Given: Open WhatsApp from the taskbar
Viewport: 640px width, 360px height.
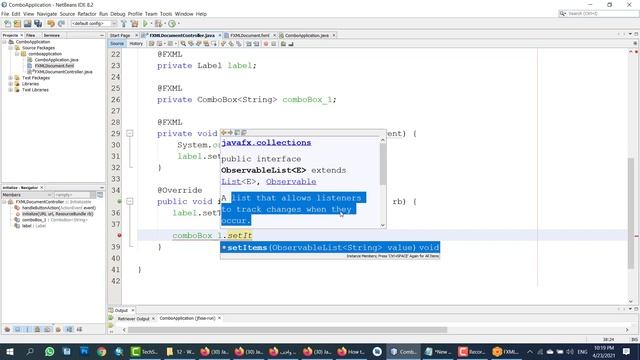Looking at the screenshot, I should [x=49, y=351].
